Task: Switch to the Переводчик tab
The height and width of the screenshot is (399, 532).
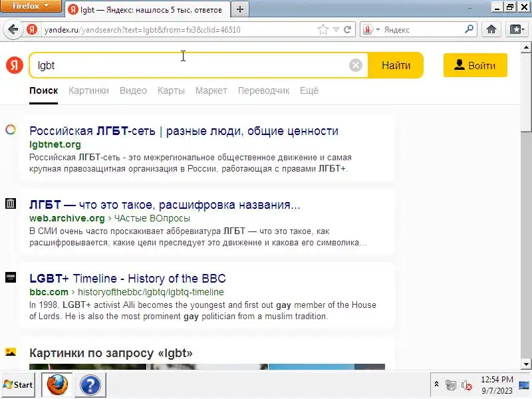Action: point(263,90)
